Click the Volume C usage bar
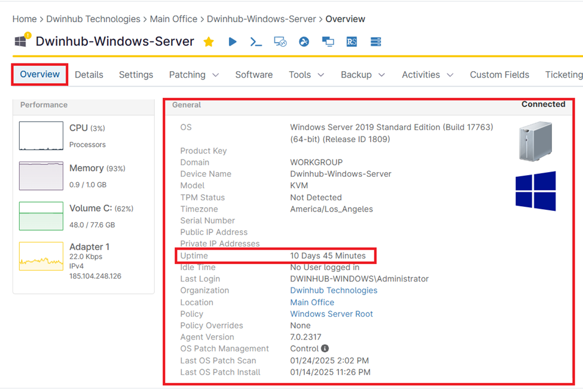Screen dimensions: 583x392 click(x=41, y=216)
